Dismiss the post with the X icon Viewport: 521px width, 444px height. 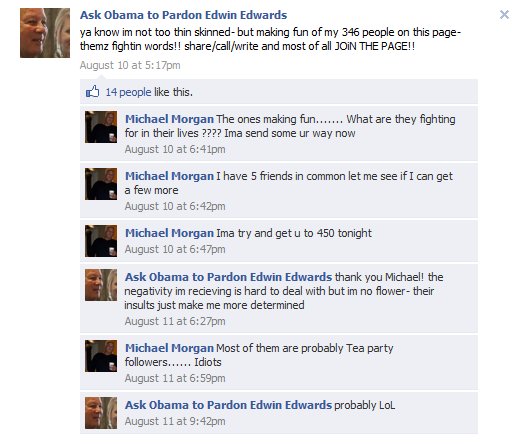click(504, 15)
